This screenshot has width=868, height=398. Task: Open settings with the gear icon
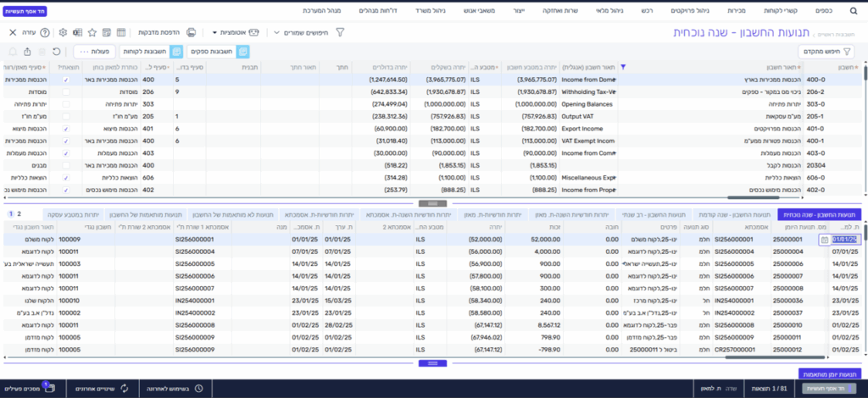[x=63, y=33]
